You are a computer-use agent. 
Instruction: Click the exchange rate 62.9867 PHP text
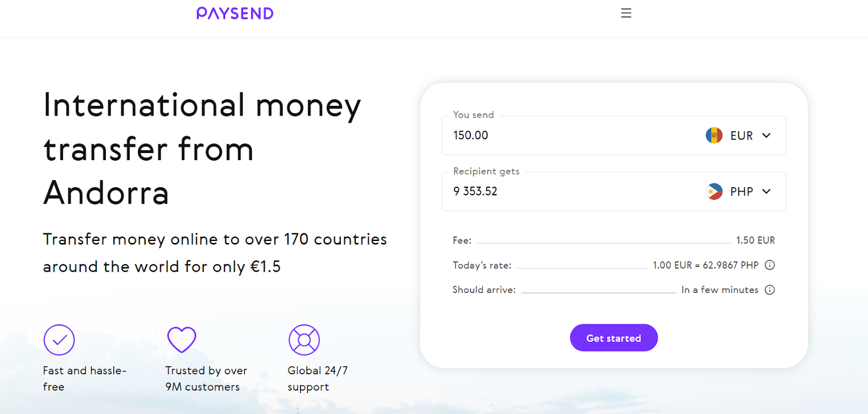coord(731,265)
